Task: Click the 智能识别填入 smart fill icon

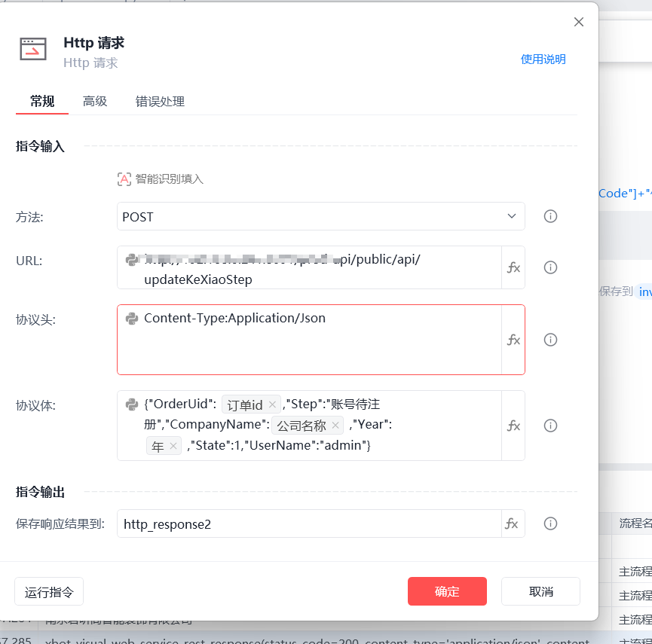Action: coord(124,179)
